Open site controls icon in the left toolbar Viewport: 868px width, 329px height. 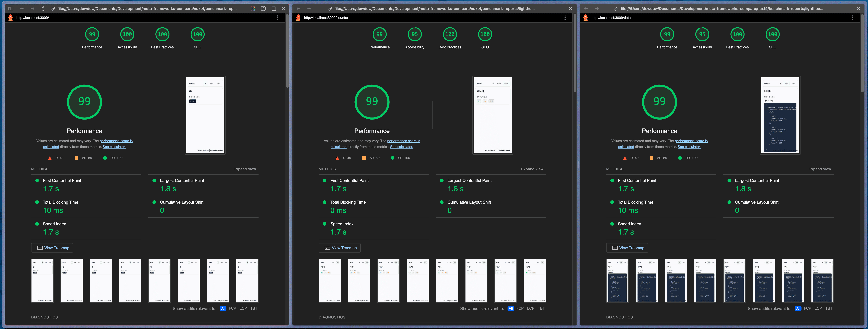[x=263, y=8]
